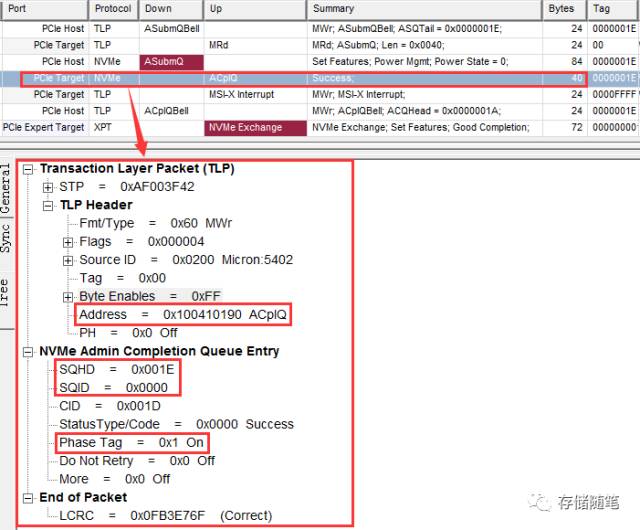The height and width of the screenshot is (530, 640).
Task: Click the Bytes column header
Action: [565, 9]
